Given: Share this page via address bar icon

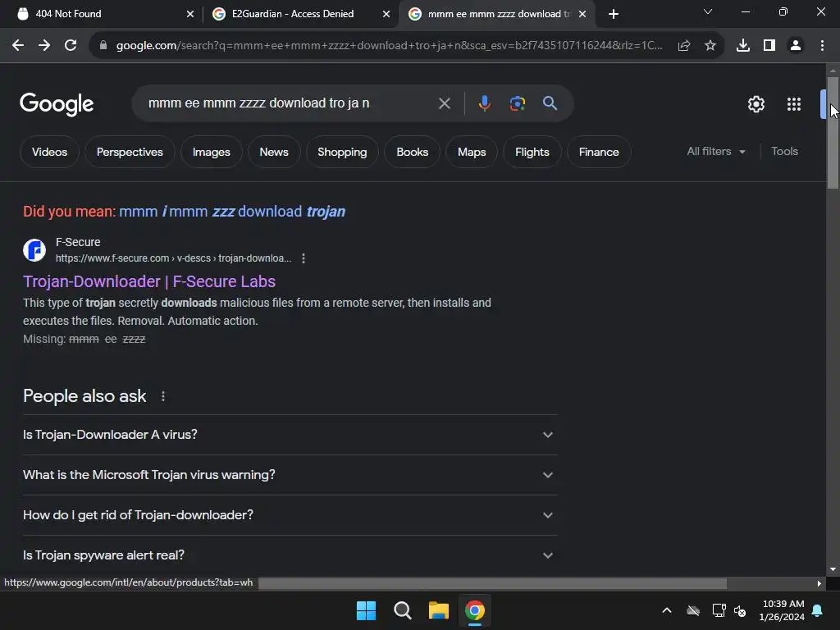Looking at the screenshot, I should [684, 46].
